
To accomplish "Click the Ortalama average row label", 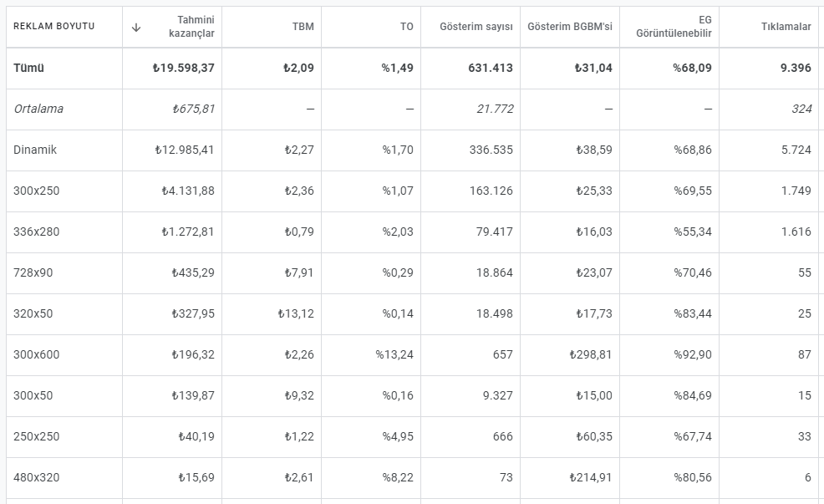I will [38, 109].
